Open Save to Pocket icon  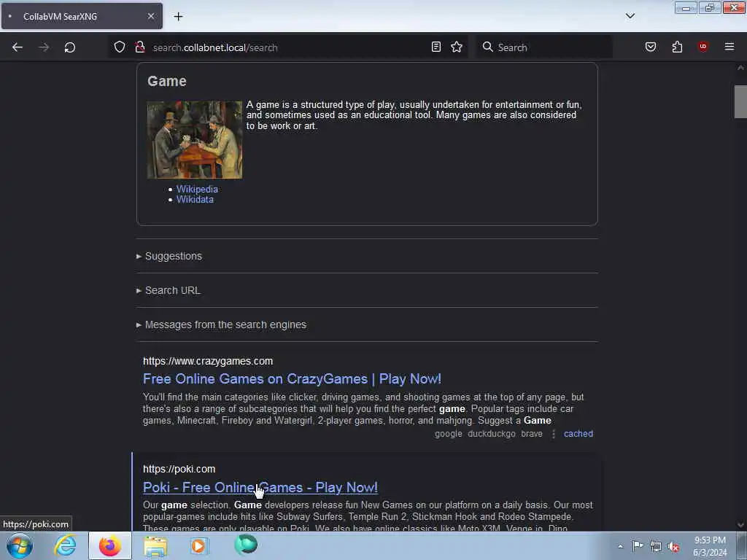pos(651,47)
